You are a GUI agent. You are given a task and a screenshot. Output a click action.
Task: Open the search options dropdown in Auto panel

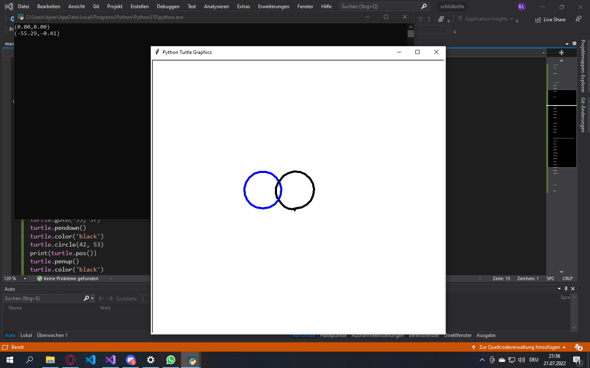[92, 298]
